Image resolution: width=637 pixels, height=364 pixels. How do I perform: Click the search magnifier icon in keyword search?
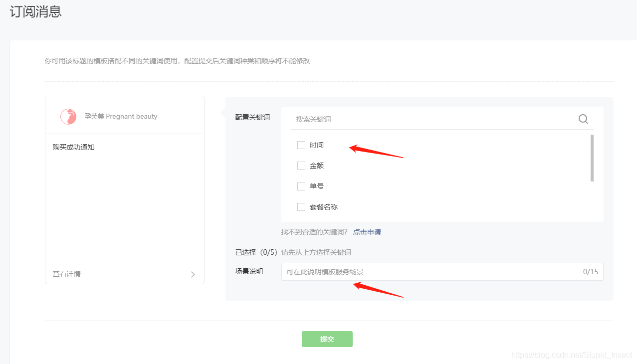click(583, 119)
